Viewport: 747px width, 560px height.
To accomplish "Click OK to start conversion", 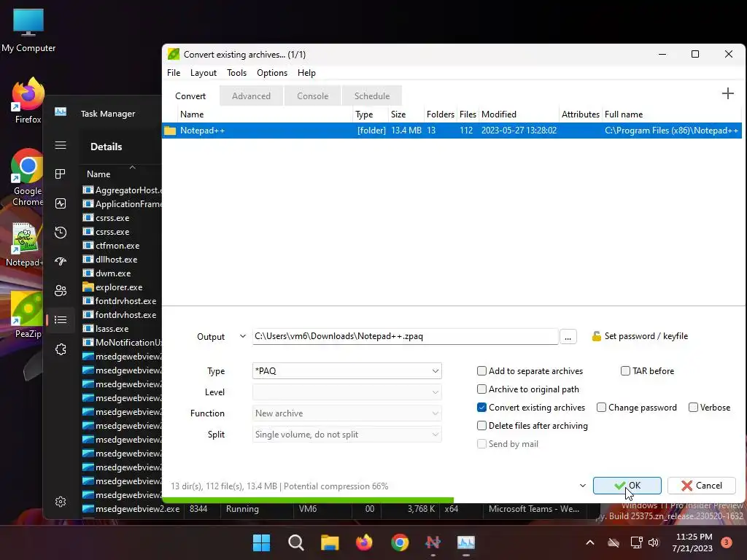I will (x=627, y=486).
